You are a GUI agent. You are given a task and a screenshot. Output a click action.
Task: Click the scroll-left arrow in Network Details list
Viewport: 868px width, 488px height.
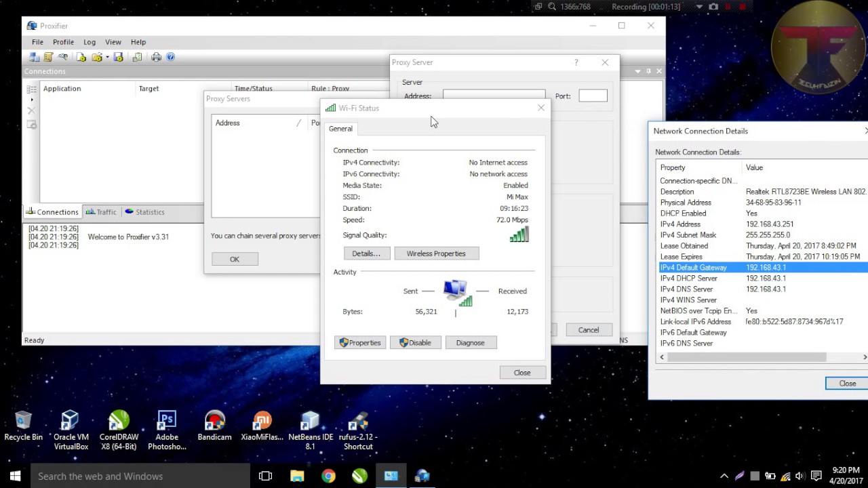[662, 357]
